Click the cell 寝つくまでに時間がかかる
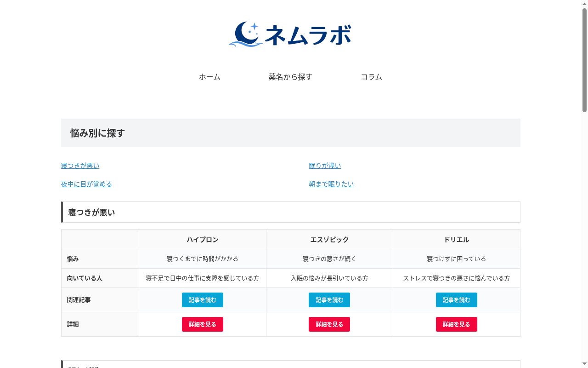The height and width of the screenshot is (368, 588). (x=203, y=259)
